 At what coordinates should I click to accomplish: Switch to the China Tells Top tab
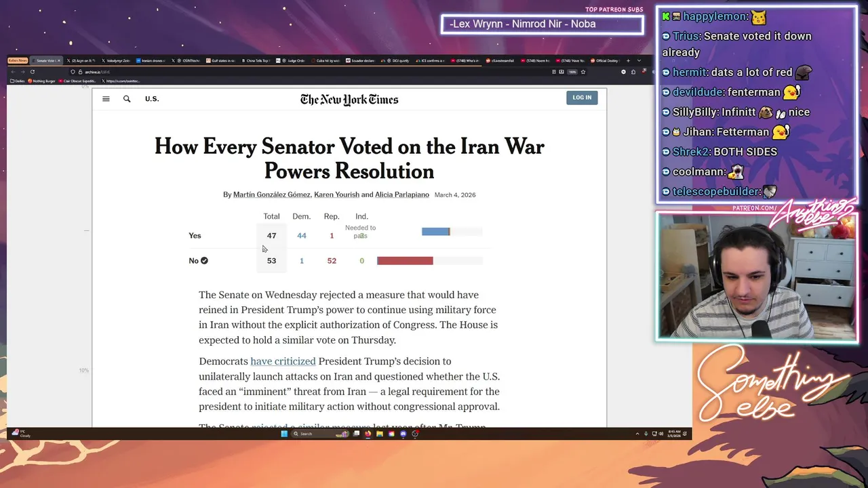pos(256,61)
